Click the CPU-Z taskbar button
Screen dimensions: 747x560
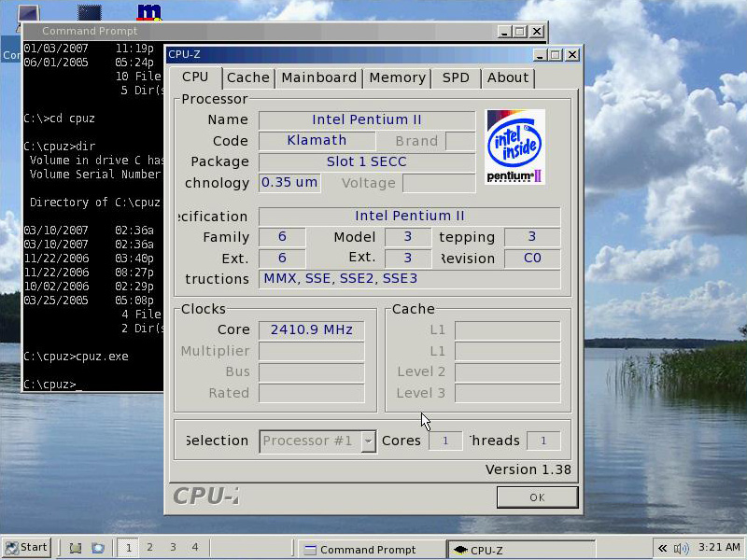(520, 550)
